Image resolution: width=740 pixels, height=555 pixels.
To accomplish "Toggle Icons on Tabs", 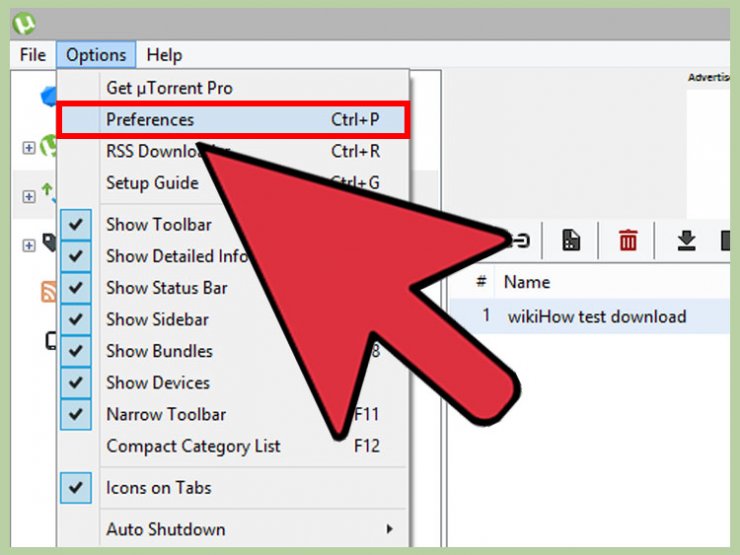I will click(233, 488).
